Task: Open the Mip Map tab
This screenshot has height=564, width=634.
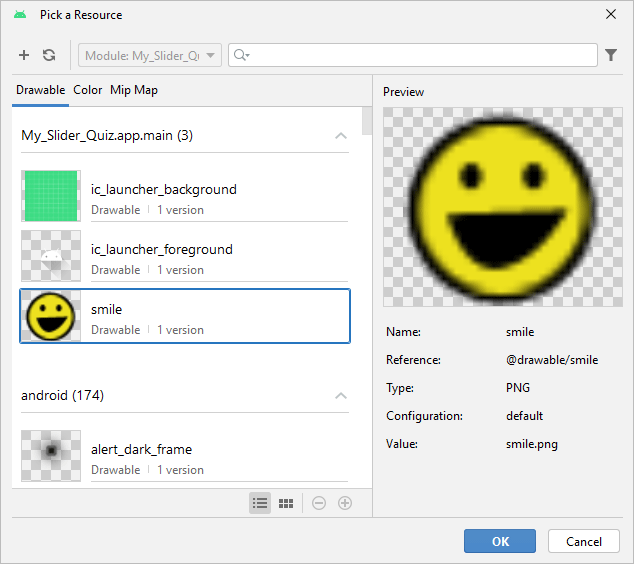Action: [x=134, y=90]
